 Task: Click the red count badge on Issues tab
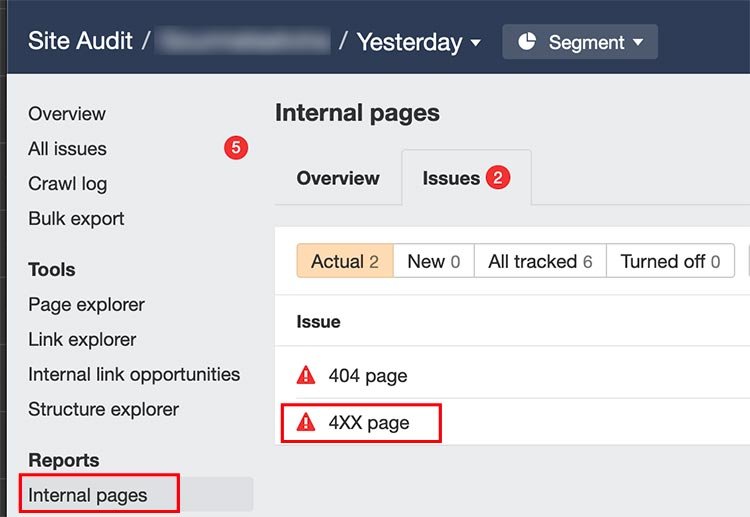click(498, 178)
